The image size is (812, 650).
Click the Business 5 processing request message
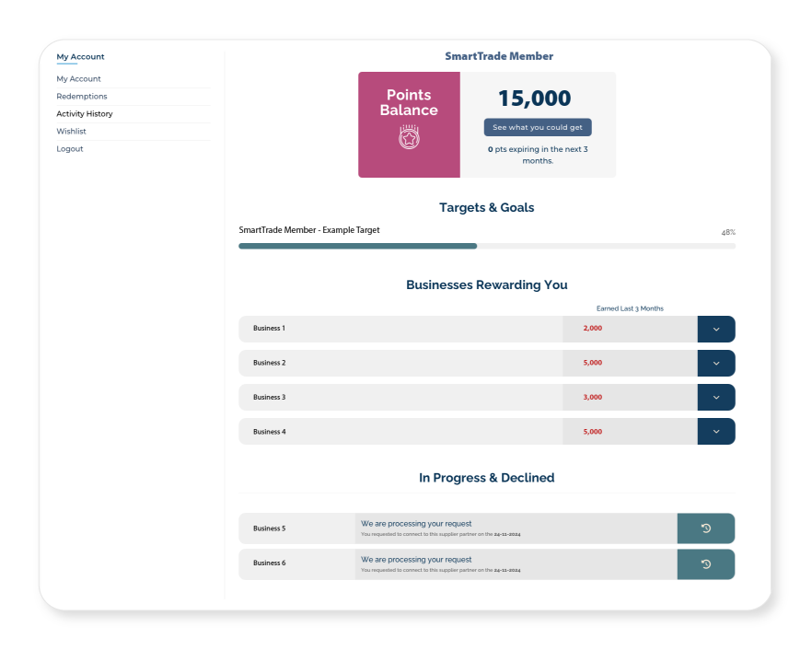coord(416,524)
